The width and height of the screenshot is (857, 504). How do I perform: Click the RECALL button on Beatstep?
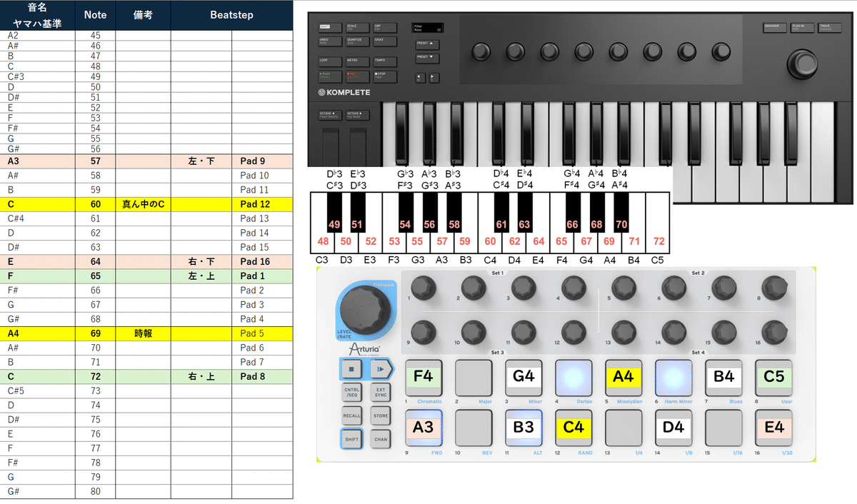point(352,415)
